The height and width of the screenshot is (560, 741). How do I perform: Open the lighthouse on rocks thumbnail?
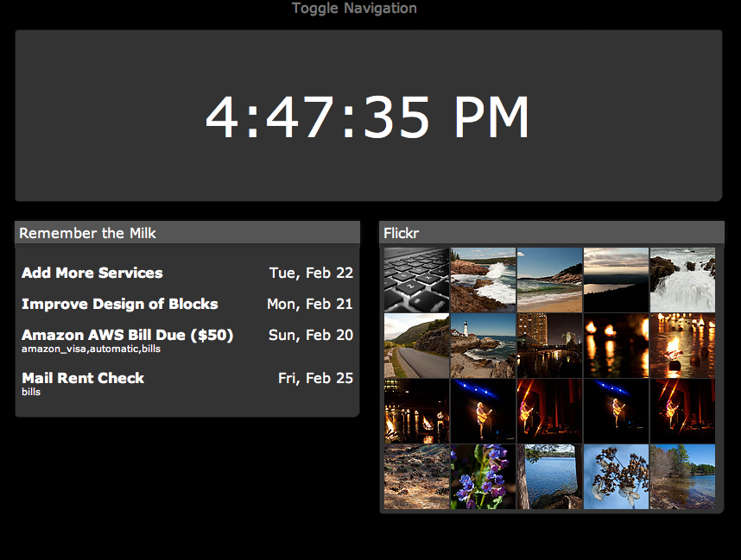[x=483, y=346]
